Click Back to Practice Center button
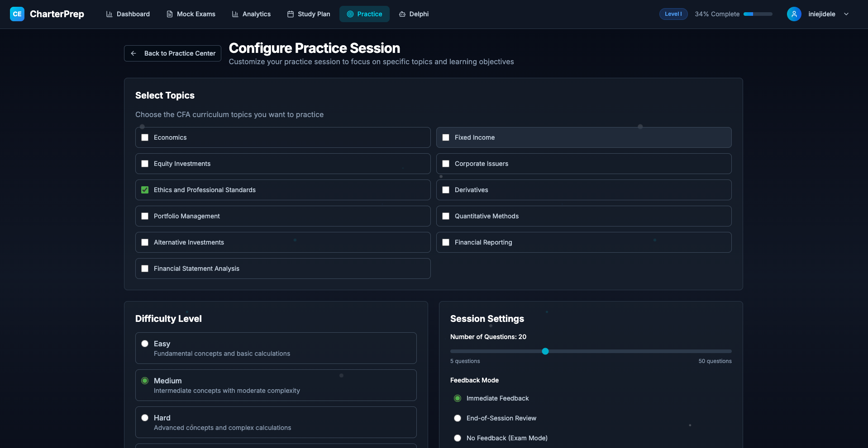This screenshot has width=868, height=448. pos(172,53)
